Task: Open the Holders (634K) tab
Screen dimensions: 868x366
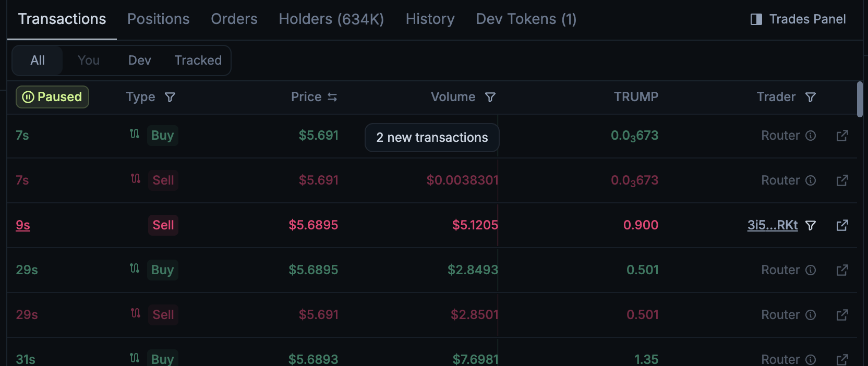Action: coord(331,19)
